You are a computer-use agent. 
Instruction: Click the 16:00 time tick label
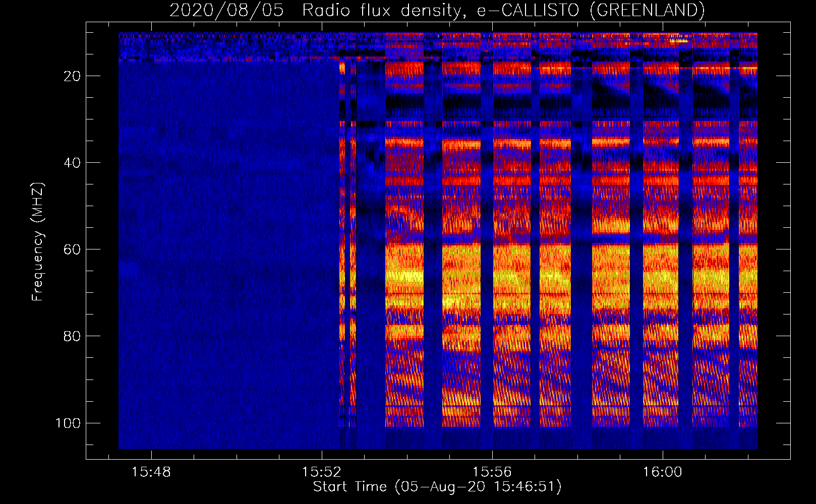pos(662,472)
